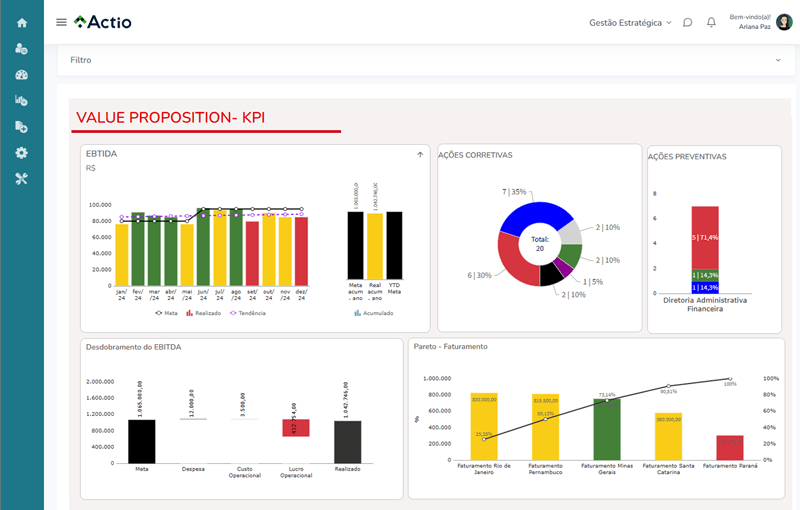Click the EBITDA card up arrow

pos(420,155)
